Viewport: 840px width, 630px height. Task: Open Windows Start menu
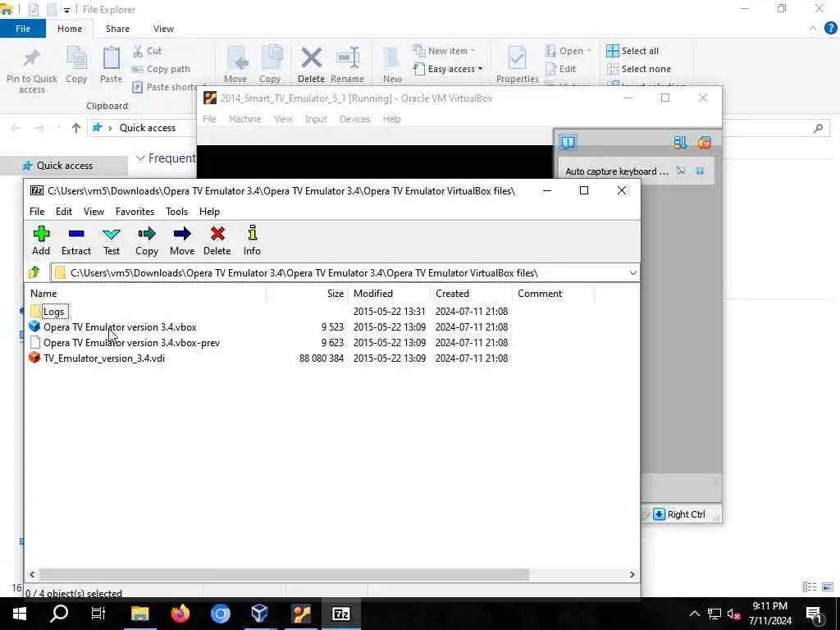pyautogui.click(x=19, y=614)
